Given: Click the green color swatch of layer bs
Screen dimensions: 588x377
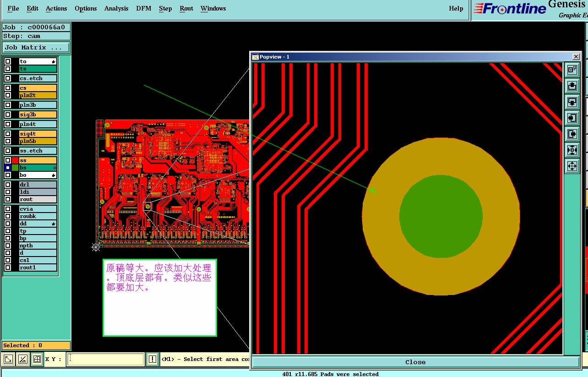Looking at the screenshot, I should point(15,168).
